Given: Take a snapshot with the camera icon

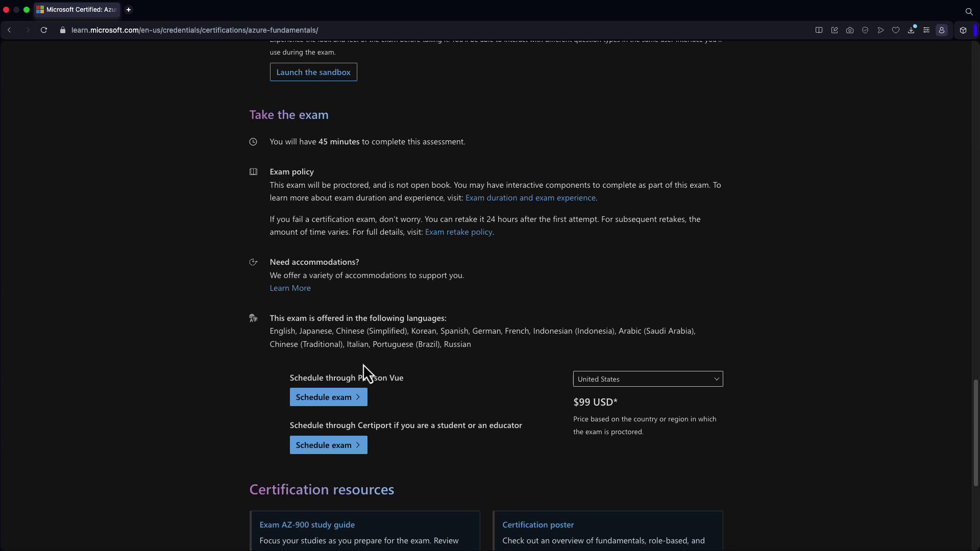Looking at the screenshot, I should click(850, 30).
